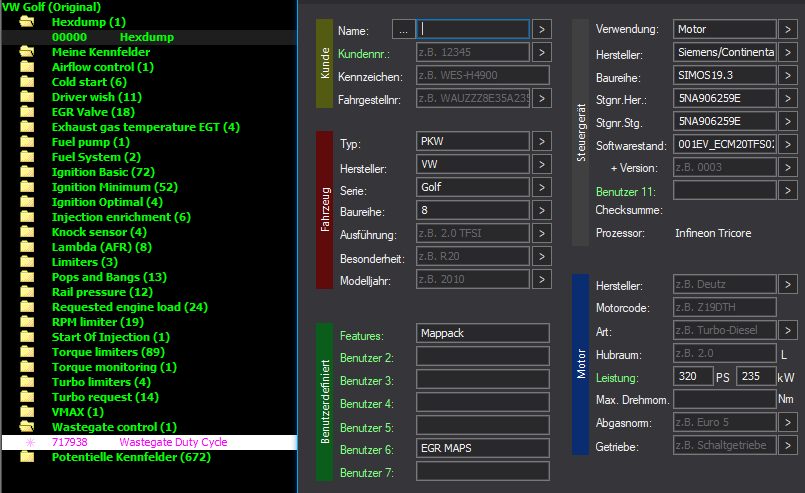
Task: Open the arrow next to Name field
Action: (x=542, y=29)
